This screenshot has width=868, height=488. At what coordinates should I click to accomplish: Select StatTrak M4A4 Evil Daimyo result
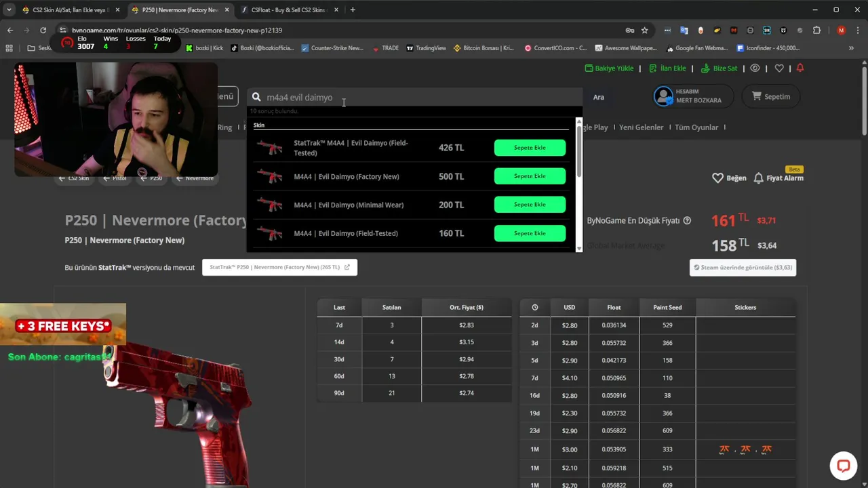pos(351,148)
